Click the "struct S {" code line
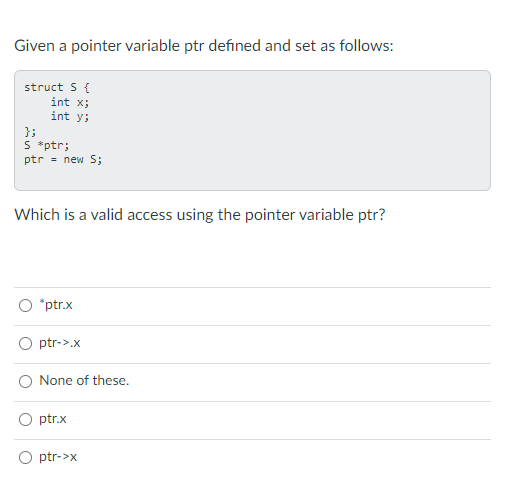510x481 pixels. point(57,87)
